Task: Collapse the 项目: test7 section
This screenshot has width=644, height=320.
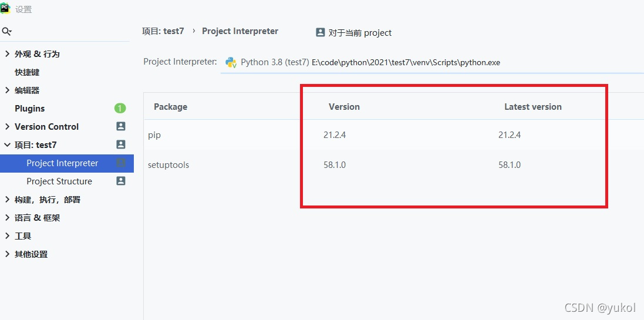Action: point(7,144)
